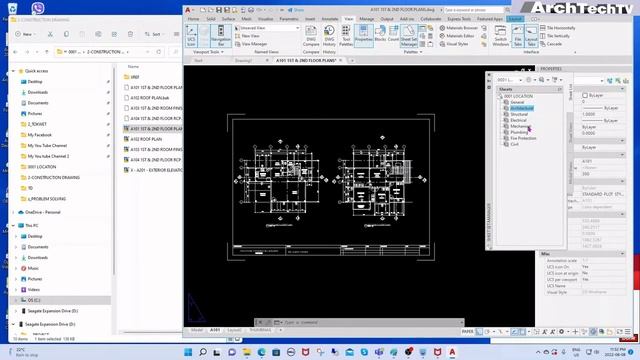Click Save in Quick Access toolbar
Image resolution: width=640 pixels, height=360 pixels.
tap(219, 10)
